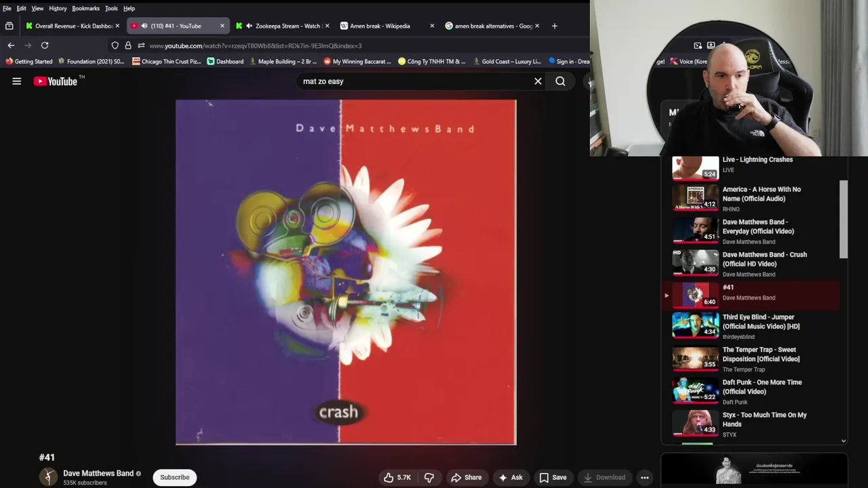Open the Dave Matthews Band channel name
This screenshot has height=488, width=868.
pyautogui.click(x=98, y=473)
